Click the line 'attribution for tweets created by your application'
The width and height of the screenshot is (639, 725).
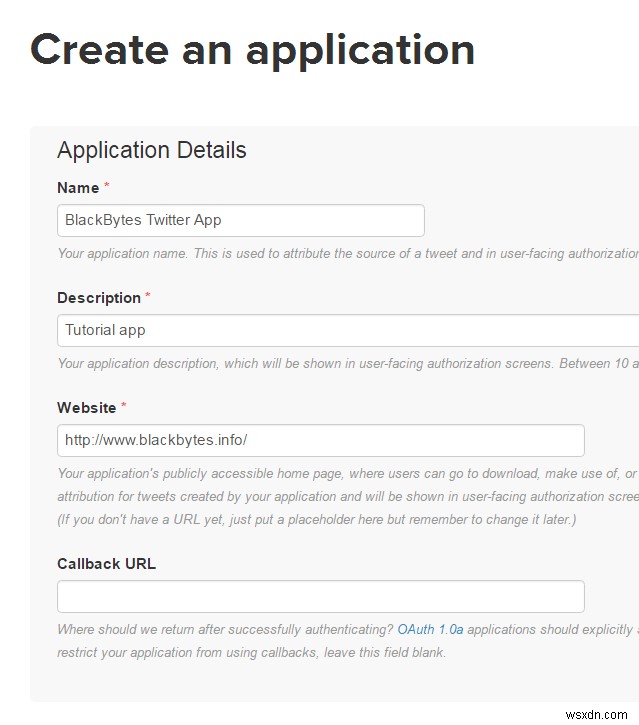tap(348, 497)
